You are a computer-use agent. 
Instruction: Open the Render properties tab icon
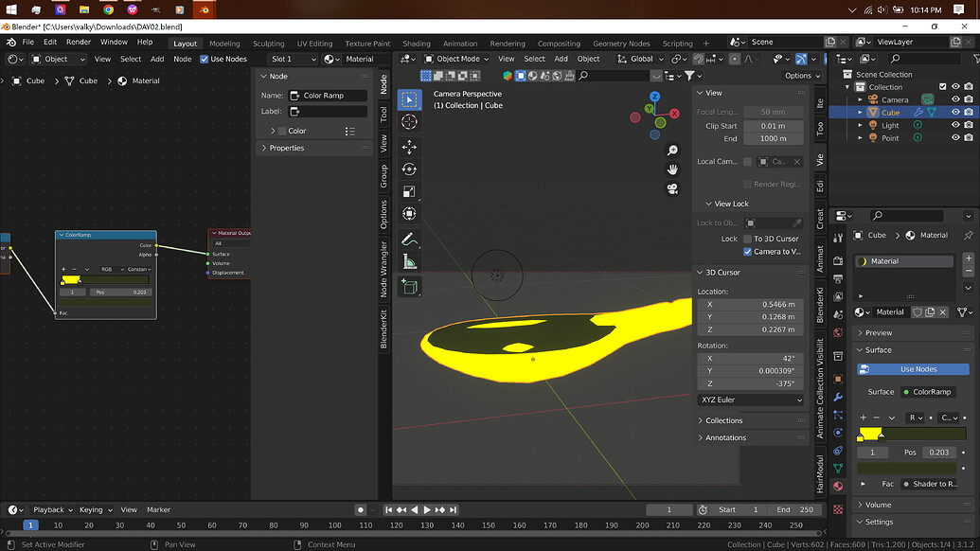click(838, 261)
